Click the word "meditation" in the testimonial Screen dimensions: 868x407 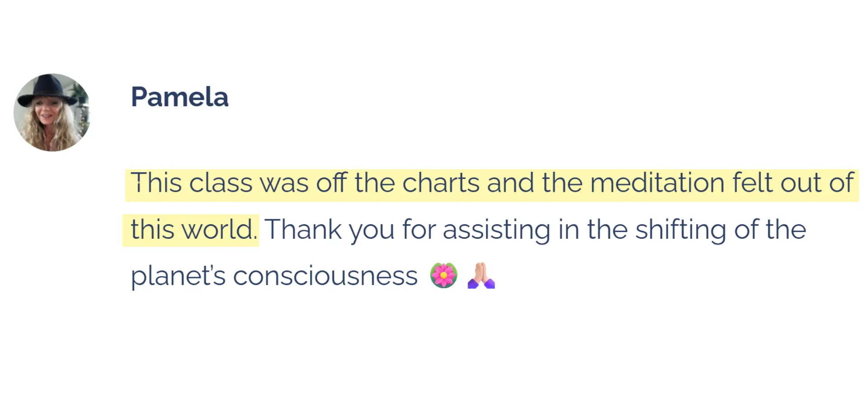tap(657, 183)
